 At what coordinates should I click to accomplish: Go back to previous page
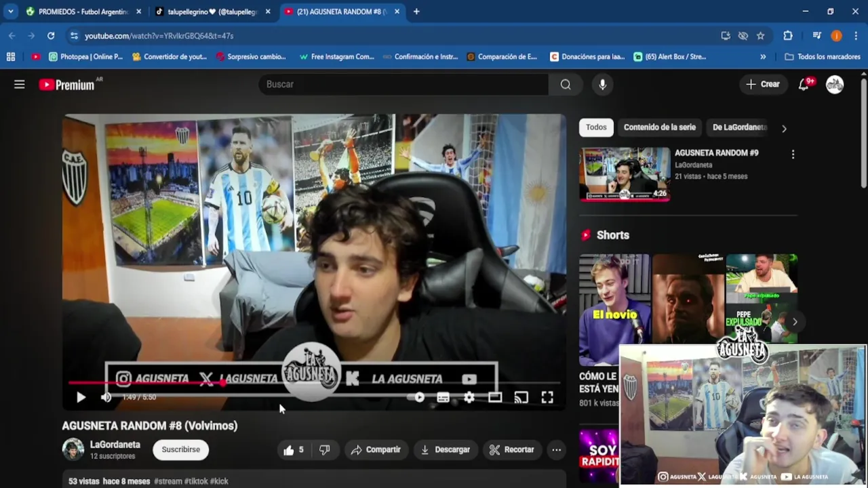(x=12, y=36)
